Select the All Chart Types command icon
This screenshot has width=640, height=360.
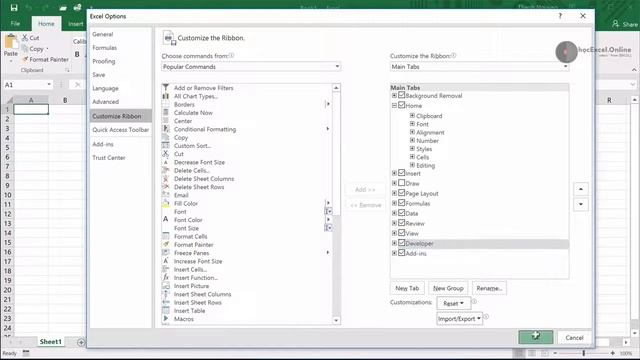[x=166, y=96]
